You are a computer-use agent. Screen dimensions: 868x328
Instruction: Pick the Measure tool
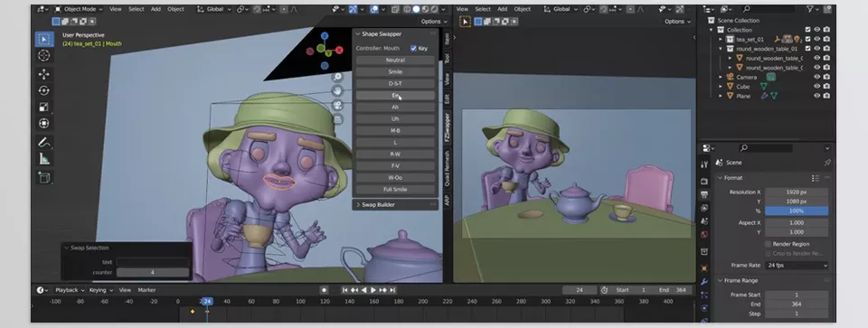pyautogui.click(x=43, y=159)
